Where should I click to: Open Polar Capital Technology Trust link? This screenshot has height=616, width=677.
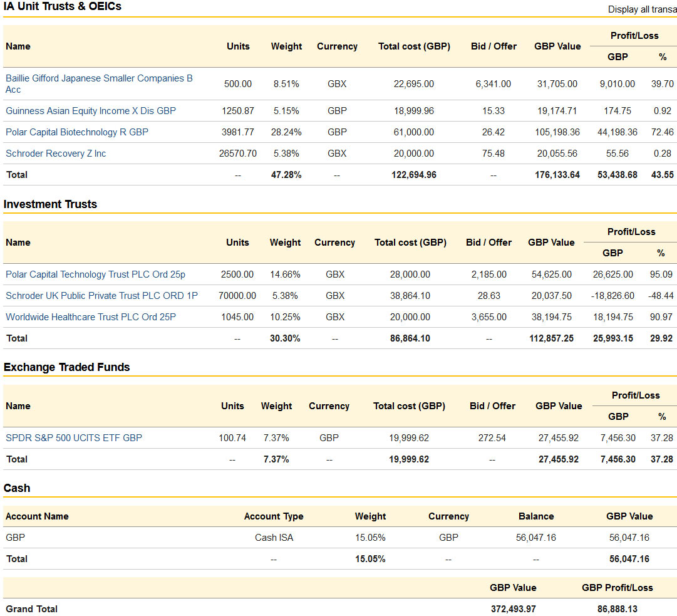click(x=95, y=274)
